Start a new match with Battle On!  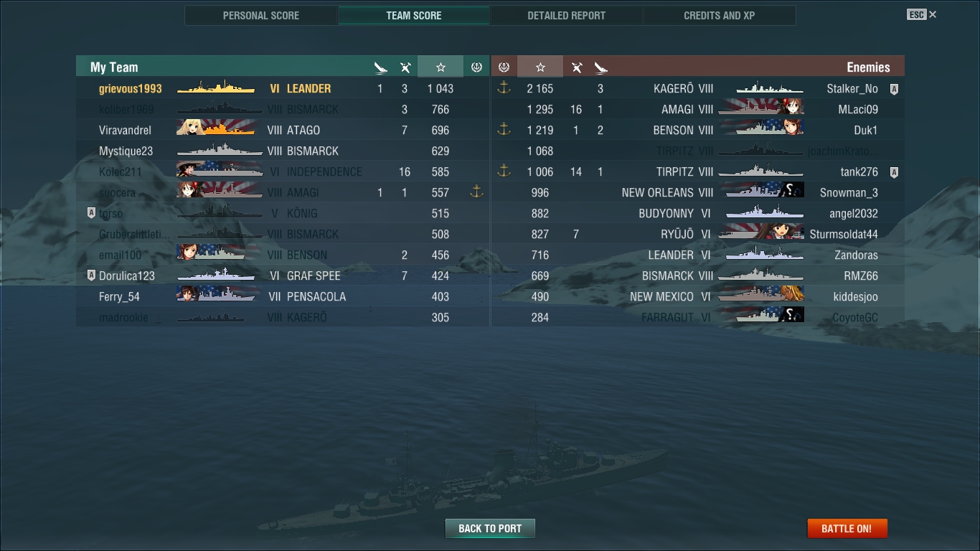847,529
